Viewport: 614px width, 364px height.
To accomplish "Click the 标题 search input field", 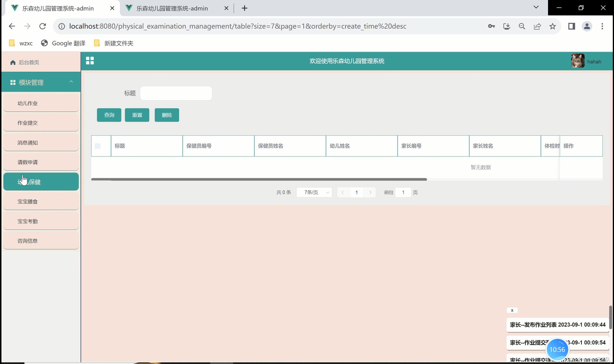I will coord(176,93).
